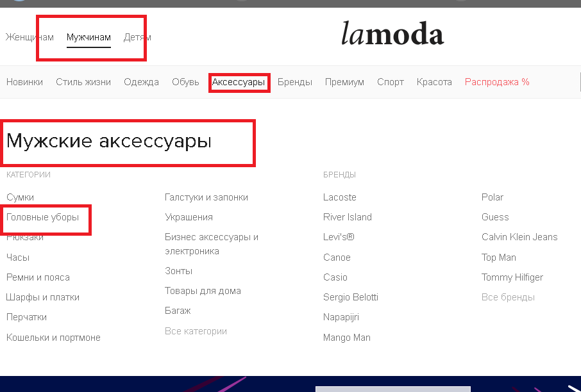Open the Napapijri brand link
The height and width of the screenshot is (392, 581).
(x=341, y=317)
